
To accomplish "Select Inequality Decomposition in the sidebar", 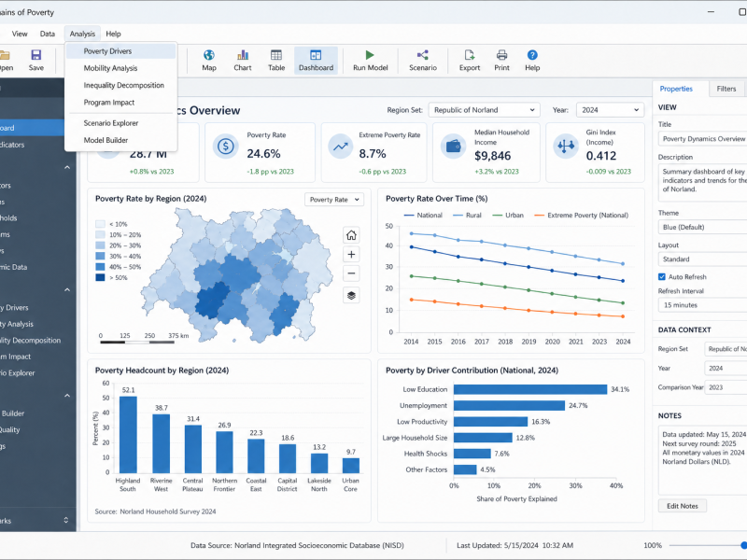I will 32,340.
